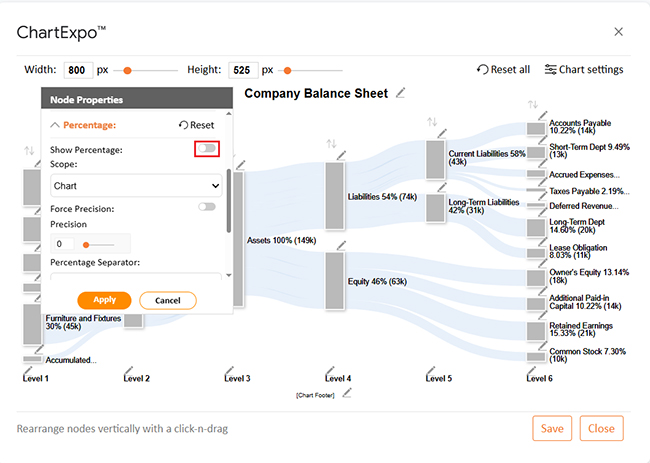
Task: Click the Width input field
Action: point(78,70)
